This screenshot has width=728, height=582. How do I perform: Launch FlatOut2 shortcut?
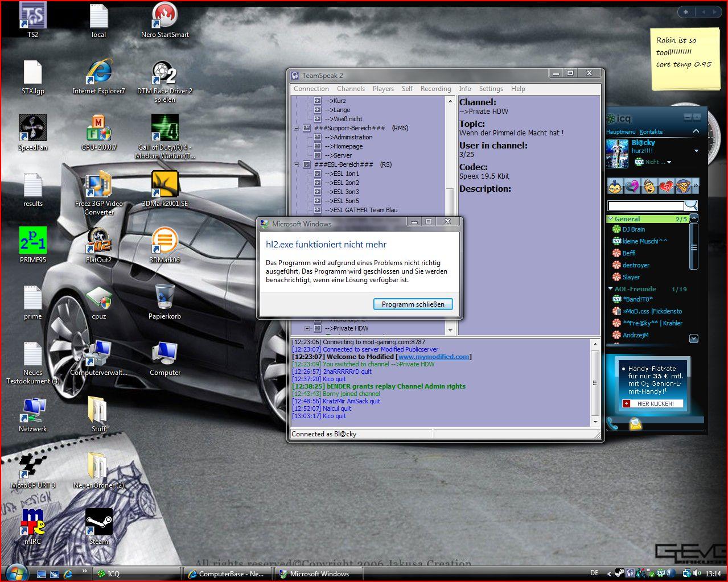point(98,245)
